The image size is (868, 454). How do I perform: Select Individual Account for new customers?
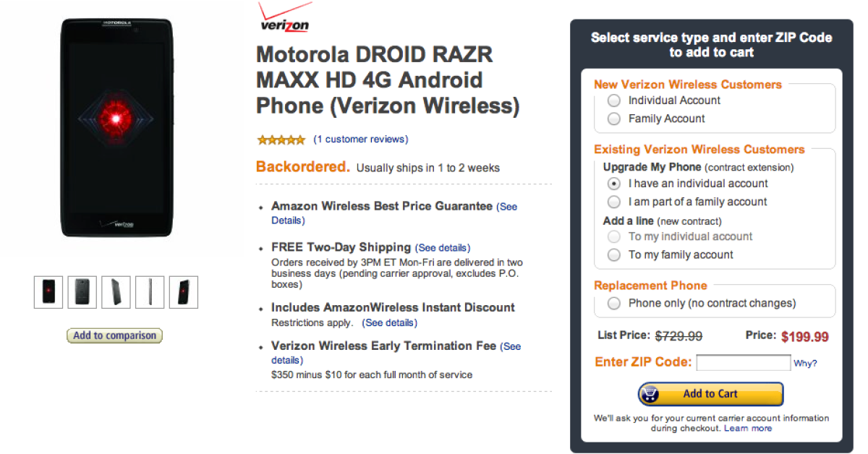click(614, 100)
